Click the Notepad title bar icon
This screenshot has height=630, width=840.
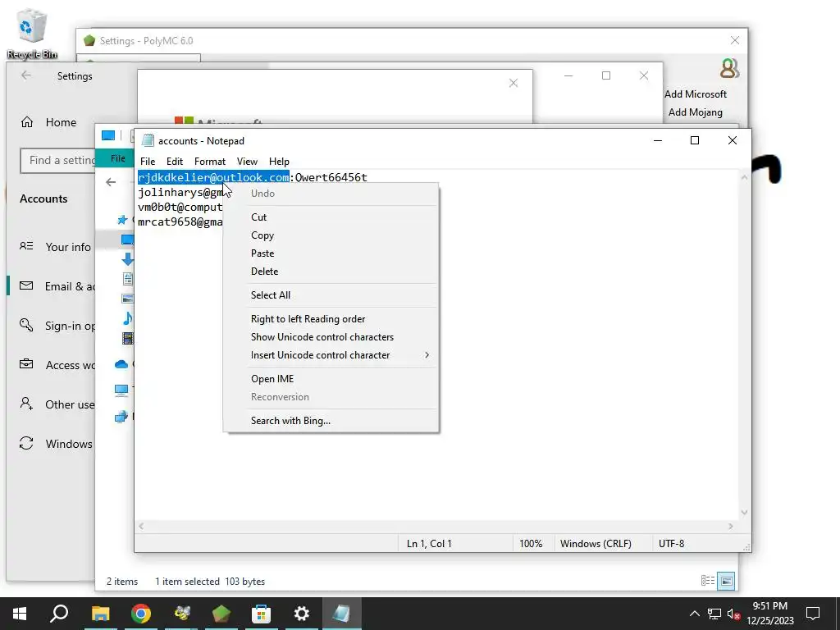tap(148, 140)
